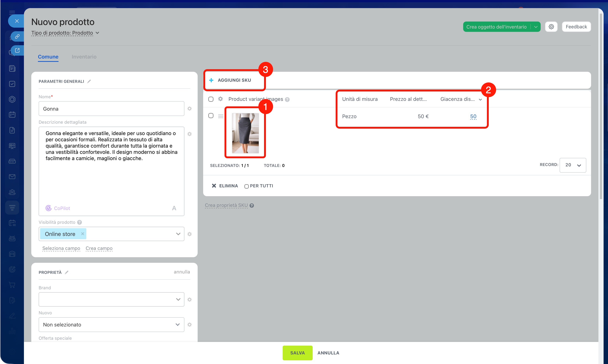Click the settings gear next to Feedback
Screen dimensions: 608x364
[x=551, y=27]
